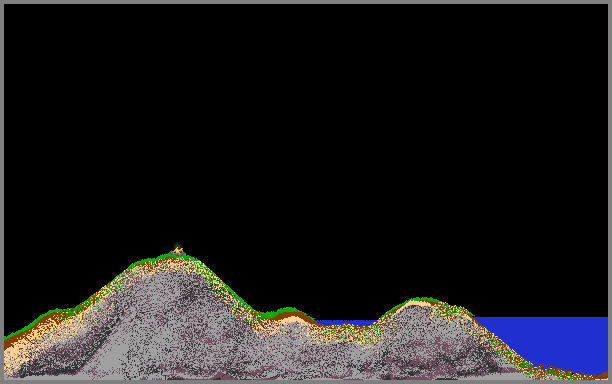Click the golden creature on the hilltop

click(x=178, y=251)
